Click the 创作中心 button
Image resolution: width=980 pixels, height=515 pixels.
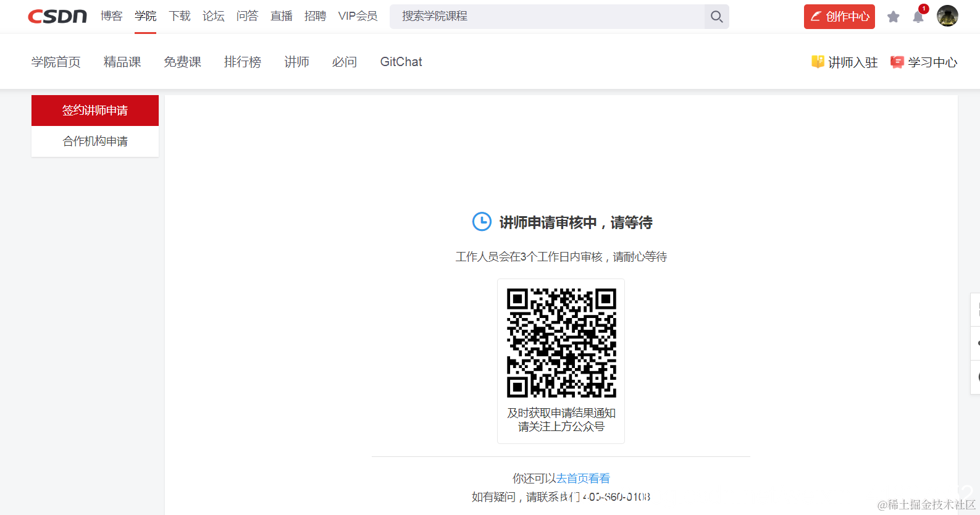pyautogui.click(x=839, y=17)
